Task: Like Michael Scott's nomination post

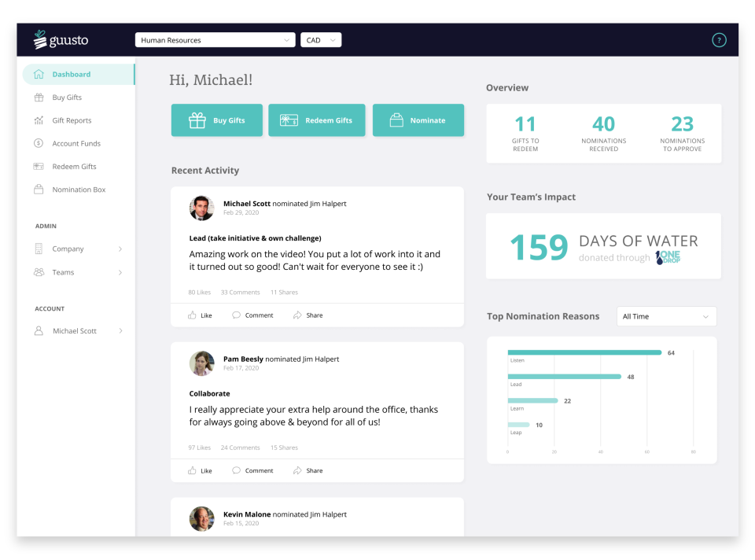Action: coord(200,315)
